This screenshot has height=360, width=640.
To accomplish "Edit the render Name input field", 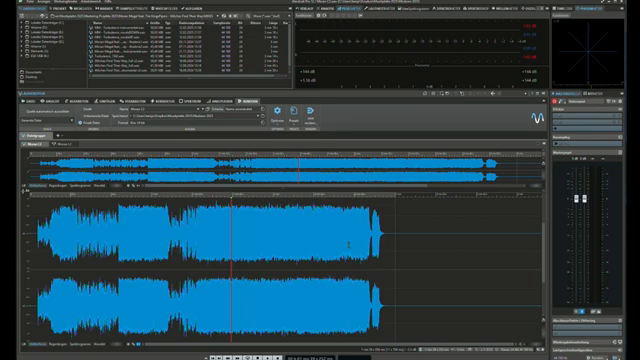I will point(163,109).
